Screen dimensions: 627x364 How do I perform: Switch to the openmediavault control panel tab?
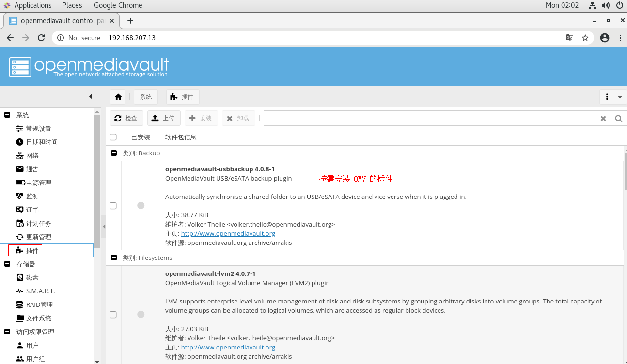tap(61, 21)
